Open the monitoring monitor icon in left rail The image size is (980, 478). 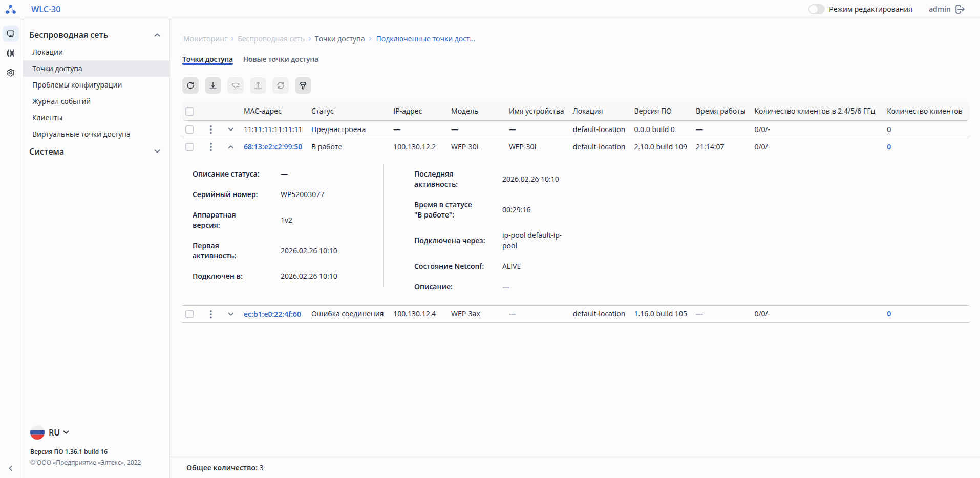[11, 34]
